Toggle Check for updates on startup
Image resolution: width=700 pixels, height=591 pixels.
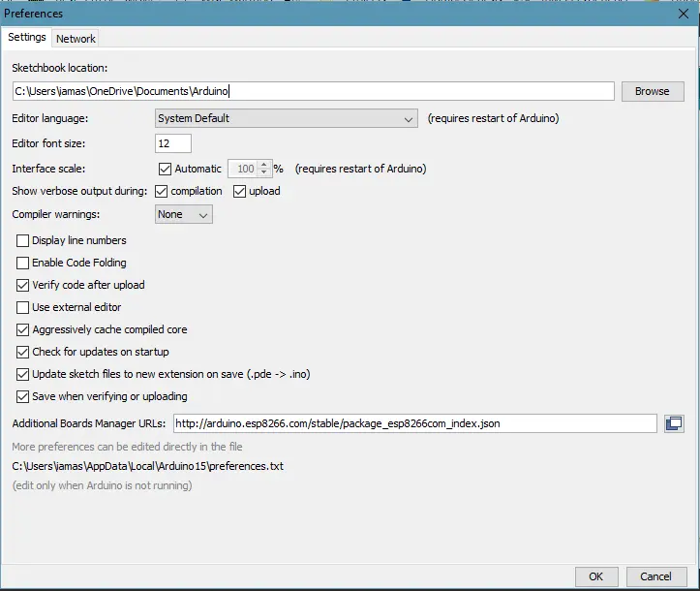[23, 352]
